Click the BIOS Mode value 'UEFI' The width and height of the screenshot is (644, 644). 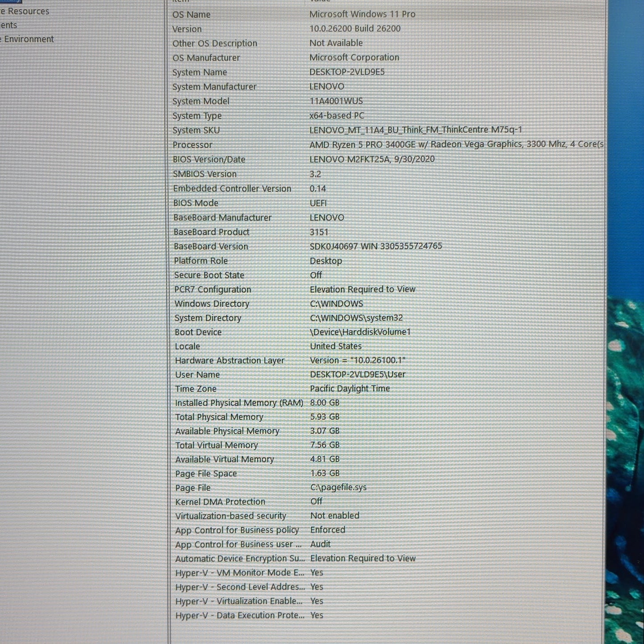(x=318, y=203)
